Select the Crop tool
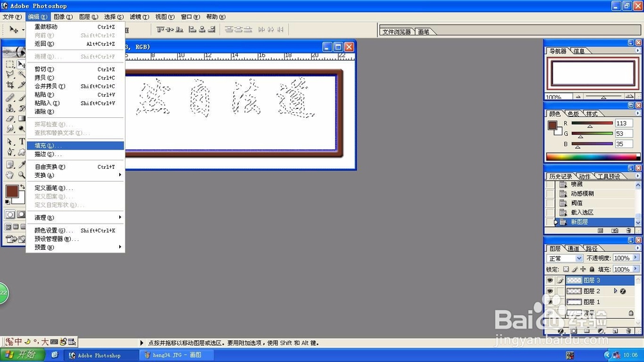Viewport: 644px width, 362px height. 10,85
